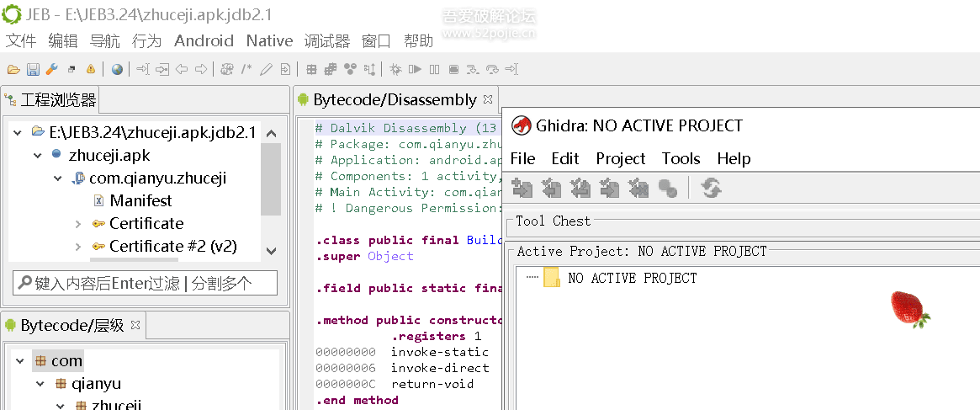Click the debugger pause icon
The height and width of the screenshot is (410, 980).
pos(434,70)
